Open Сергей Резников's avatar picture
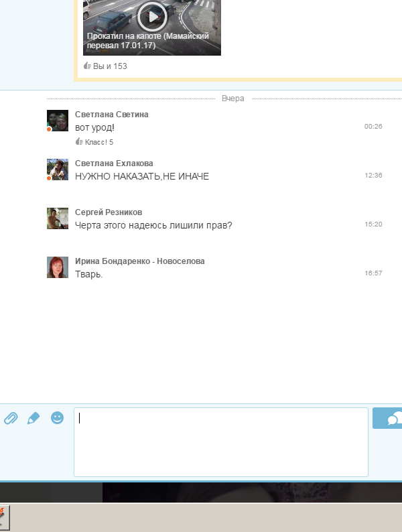Viewport: 402px width, 532px height. pyautogui.click(x=58, y=218)
